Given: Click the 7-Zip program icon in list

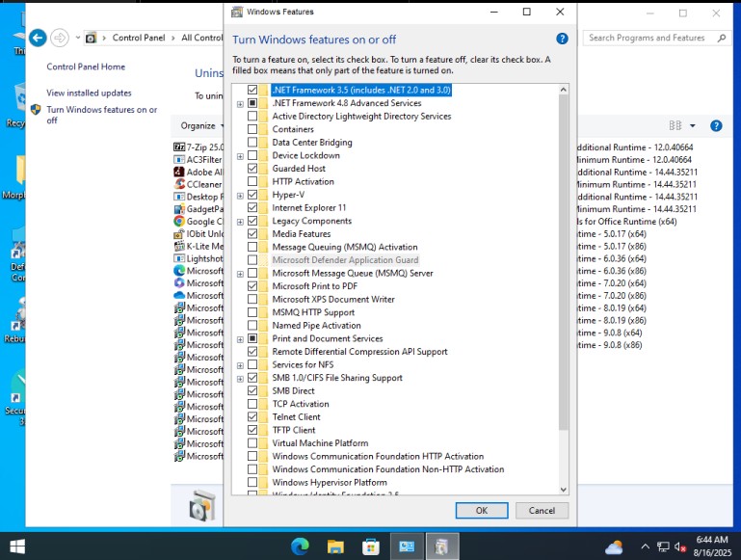Looking at the screenshot, I should point(179,147).
